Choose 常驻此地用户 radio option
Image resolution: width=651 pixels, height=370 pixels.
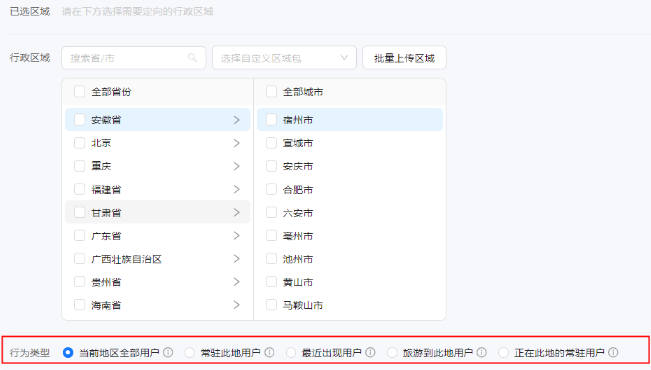(190, 353)
